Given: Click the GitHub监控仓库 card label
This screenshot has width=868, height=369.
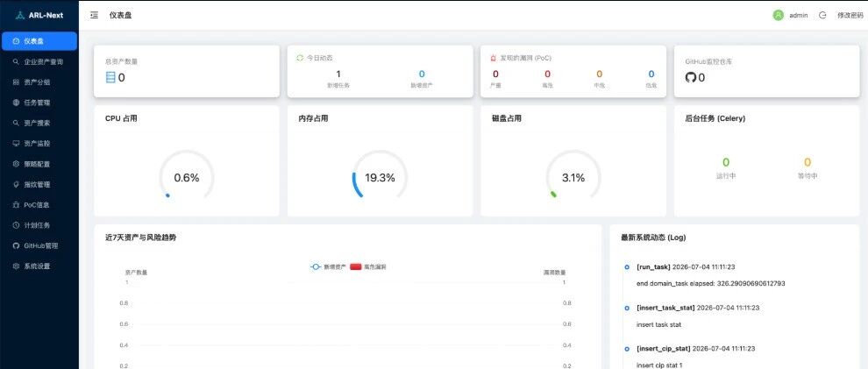Looking at the screenshot, I should pos(709,61).
